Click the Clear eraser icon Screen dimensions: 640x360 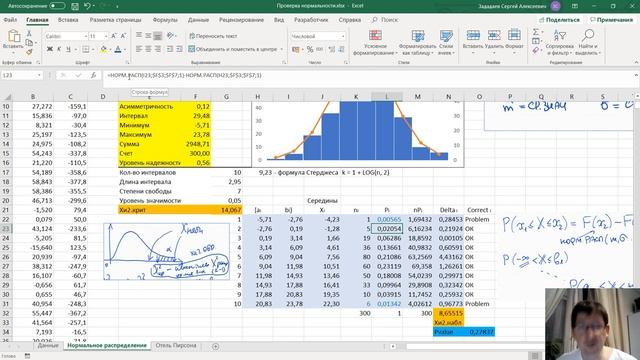click(536, 50)
